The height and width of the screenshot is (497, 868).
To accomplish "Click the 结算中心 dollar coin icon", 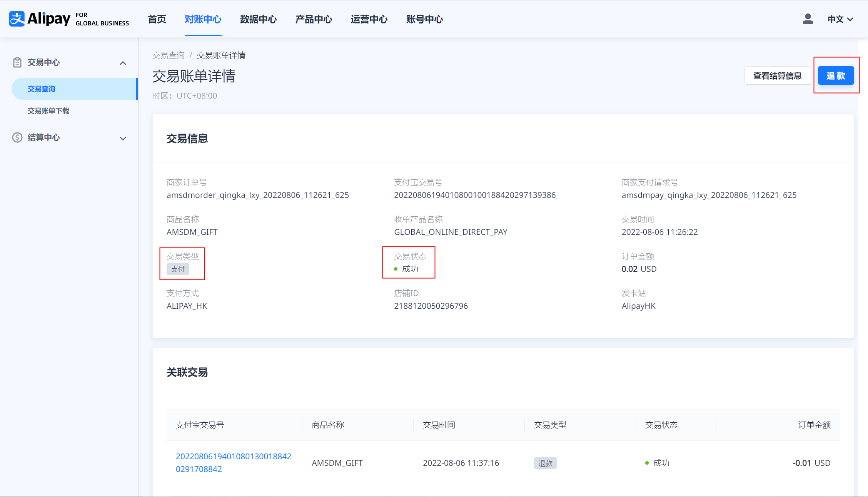I will pyautogui.click(x=17, y=137).
